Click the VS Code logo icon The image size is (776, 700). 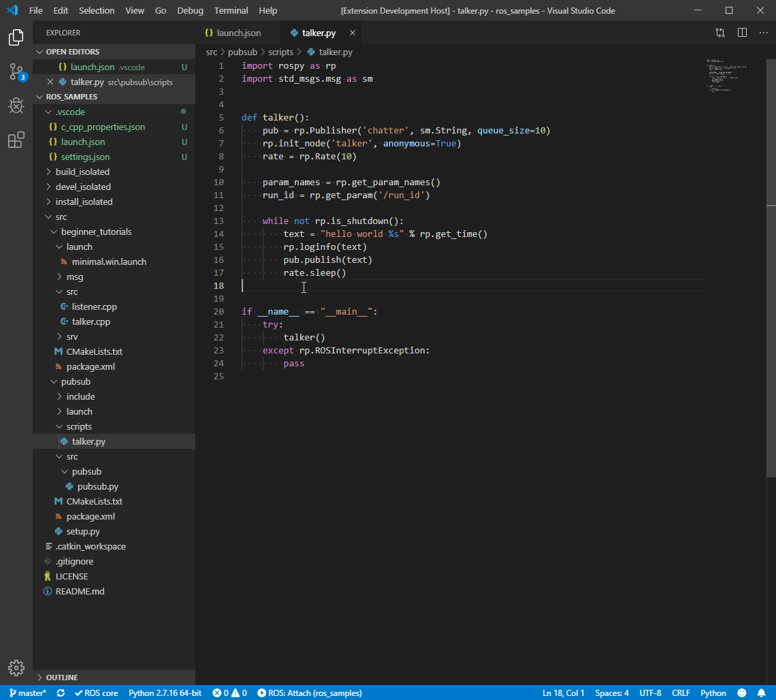click(x=12, y=10)
